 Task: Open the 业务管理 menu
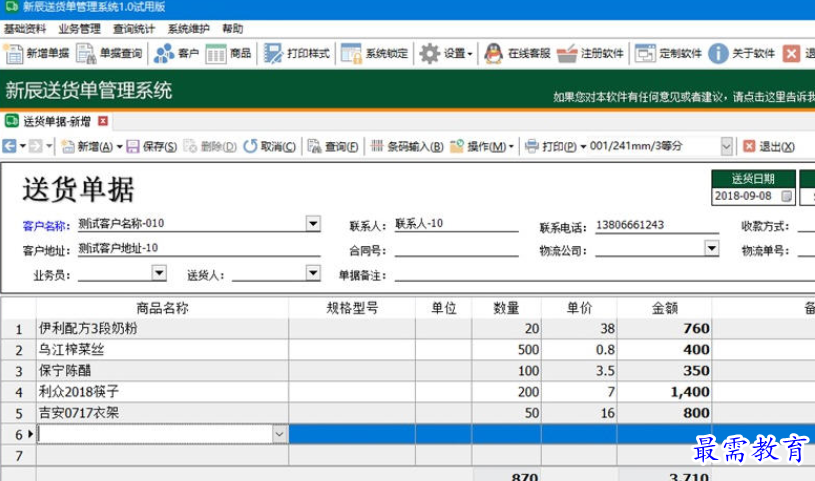click(x=80, y=29)
